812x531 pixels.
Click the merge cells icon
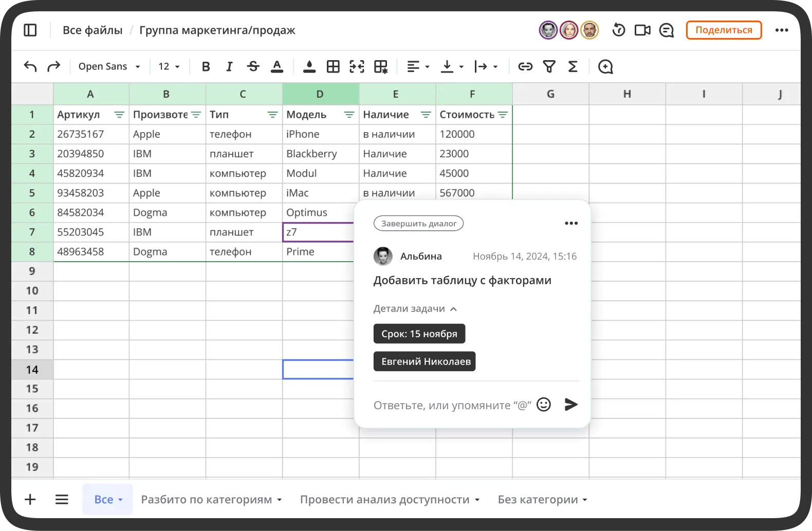[x=357, y=66]
